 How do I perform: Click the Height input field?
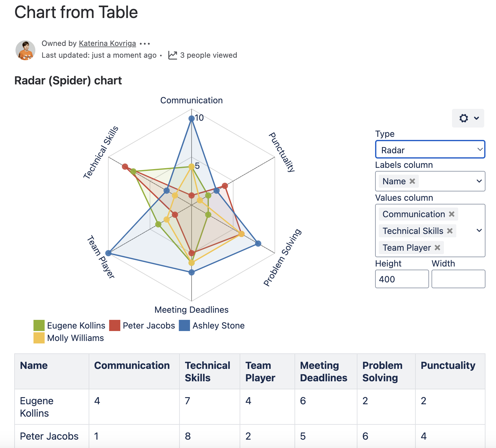402,279
